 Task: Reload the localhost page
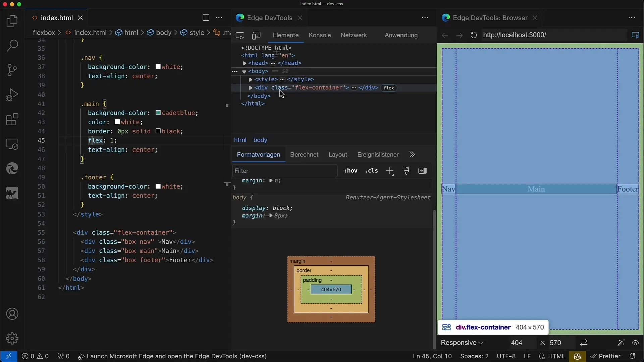(x=473, y=35)
